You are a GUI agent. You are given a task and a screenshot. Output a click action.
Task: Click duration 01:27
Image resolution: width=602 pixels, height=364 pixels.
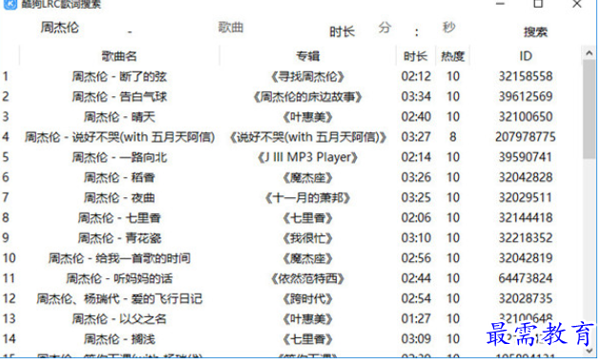(416, 319)
